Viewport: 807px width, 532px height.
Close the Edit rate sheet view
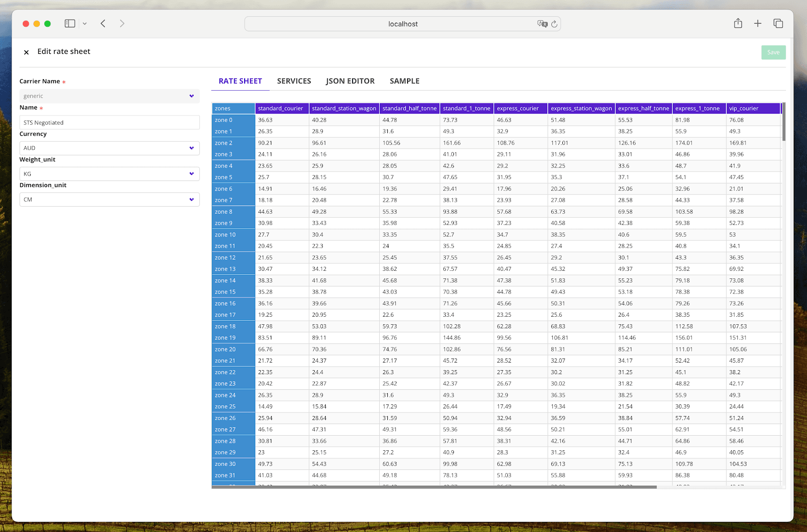click(26, 52)
